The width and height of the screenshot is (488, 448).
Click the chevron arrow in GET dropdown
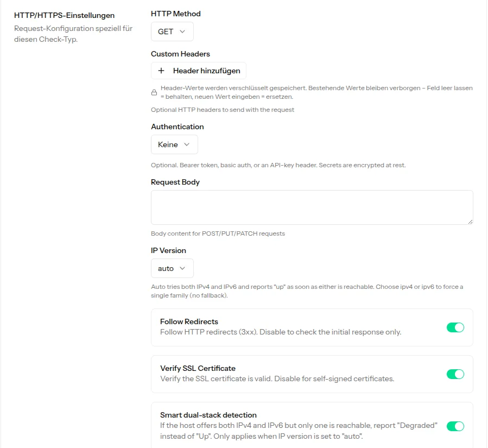[182, 31]
